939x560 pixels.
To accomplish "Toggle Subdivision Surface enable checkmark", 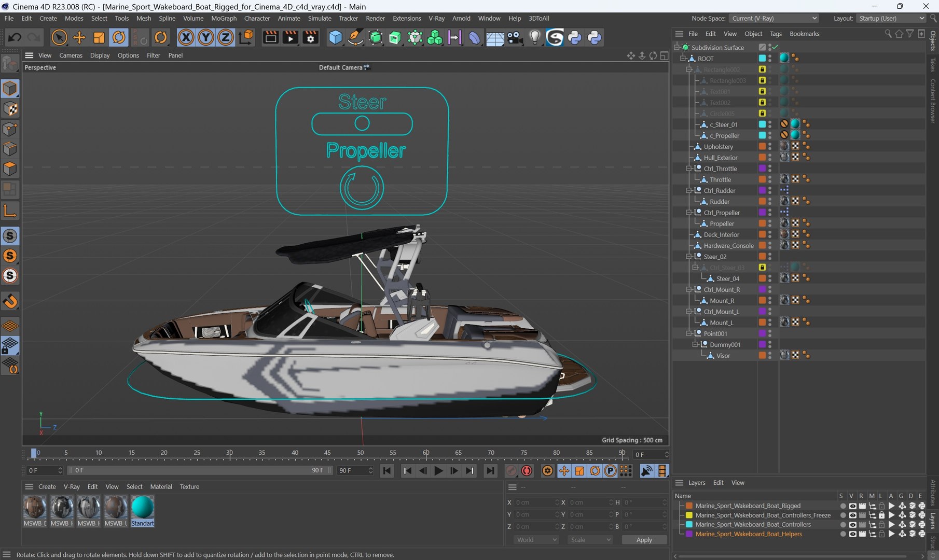I will [775, 47].
